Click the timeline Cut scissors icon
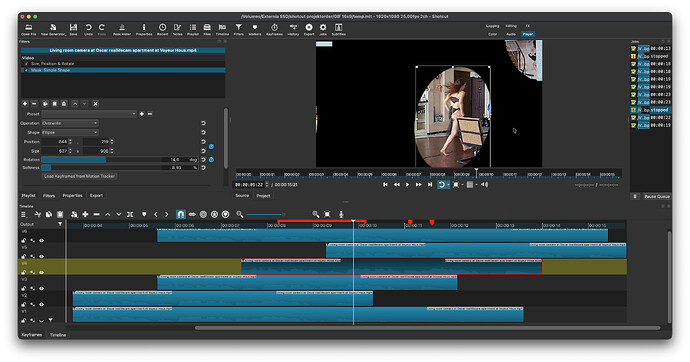 click(38, 214)
